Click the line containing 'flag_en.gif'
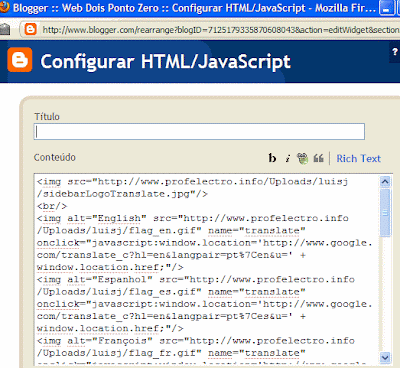400x368 pixels. click(x=171, y=230)
